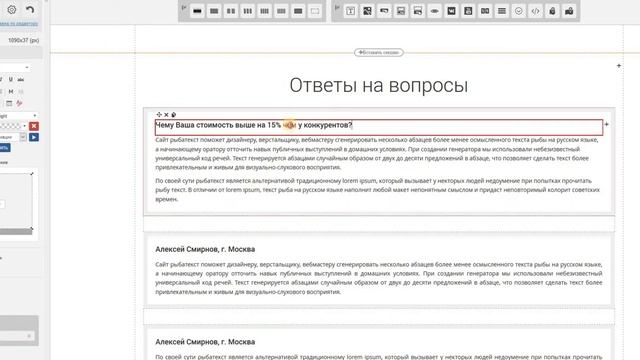Click strikethrough formatting in left panel
Screen dimensions: 640x360
(20, 80)
